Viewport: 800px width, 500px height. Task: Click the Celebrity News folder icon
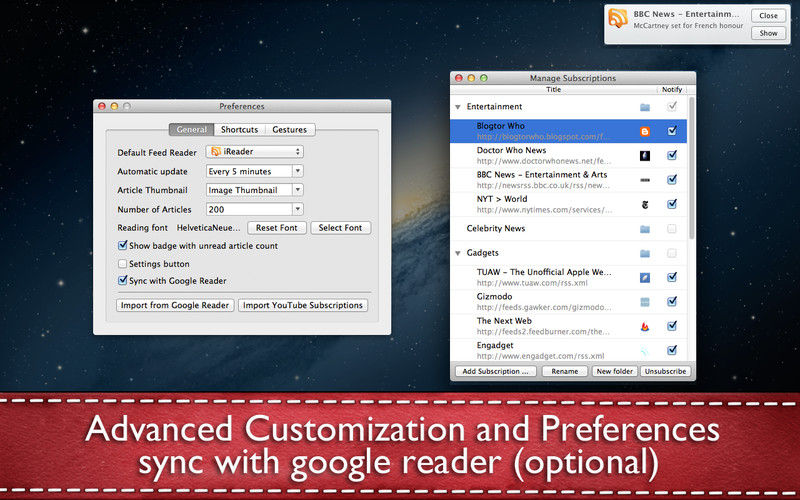tap(645, 229)
